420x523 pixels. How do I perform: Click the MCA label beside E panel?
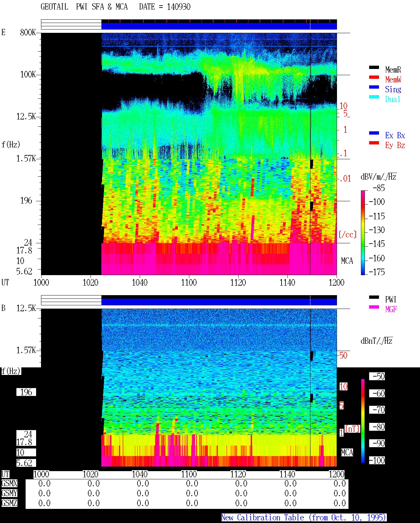tap(347, 261)
